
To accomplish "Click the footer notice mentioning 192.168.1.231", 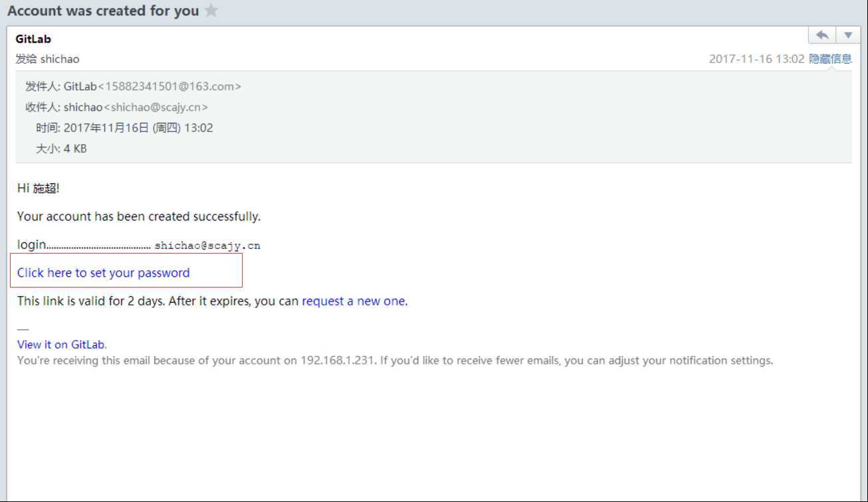I will [395, 361].
